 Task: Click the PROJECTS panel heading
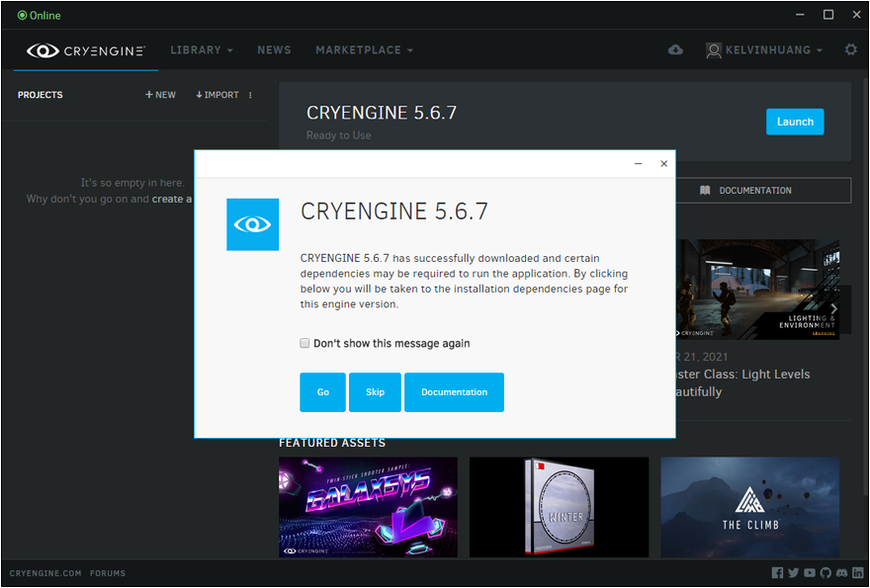point(40,95)
